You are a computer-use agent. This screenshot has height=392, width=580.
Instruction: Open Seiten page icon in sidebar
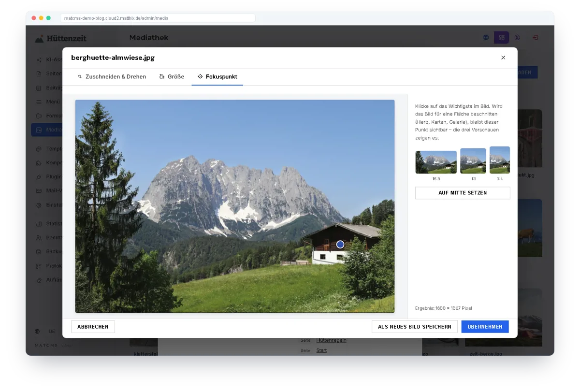(39, 74)
